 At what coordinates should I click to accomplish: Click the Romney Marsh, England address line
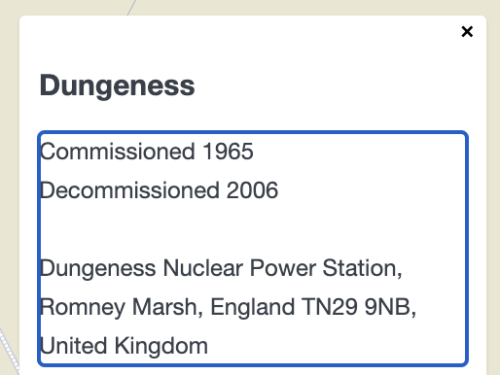[228, 307]
